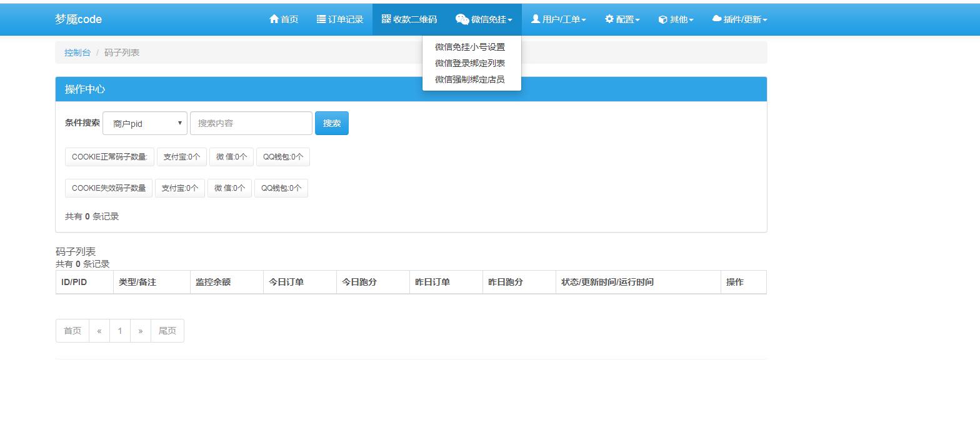Viewport: 980px width, 432px height.
Task: Click the cloud icon for 插件/更新
Action: (716, 19)
